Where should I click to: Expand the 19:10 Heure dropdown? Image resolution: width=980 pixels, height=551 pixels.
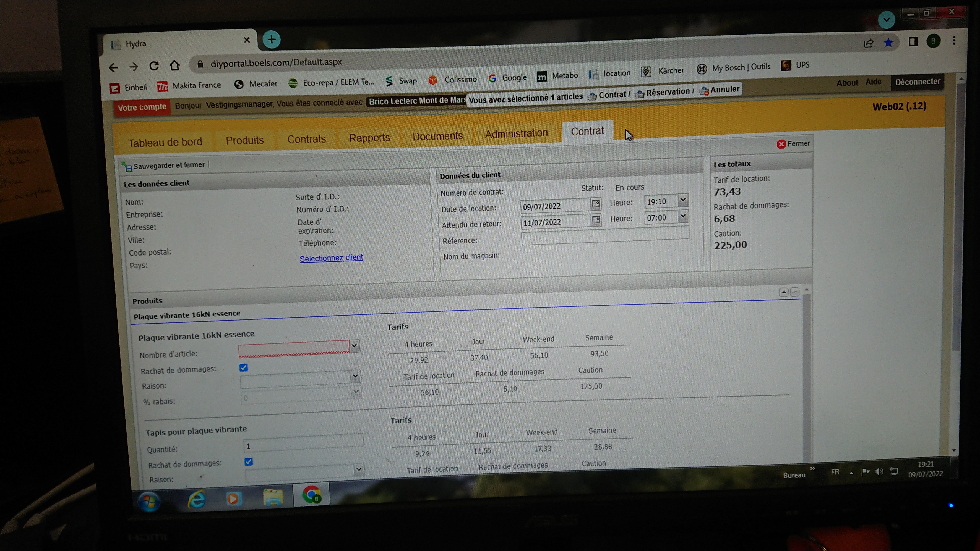tap(683, 200)
